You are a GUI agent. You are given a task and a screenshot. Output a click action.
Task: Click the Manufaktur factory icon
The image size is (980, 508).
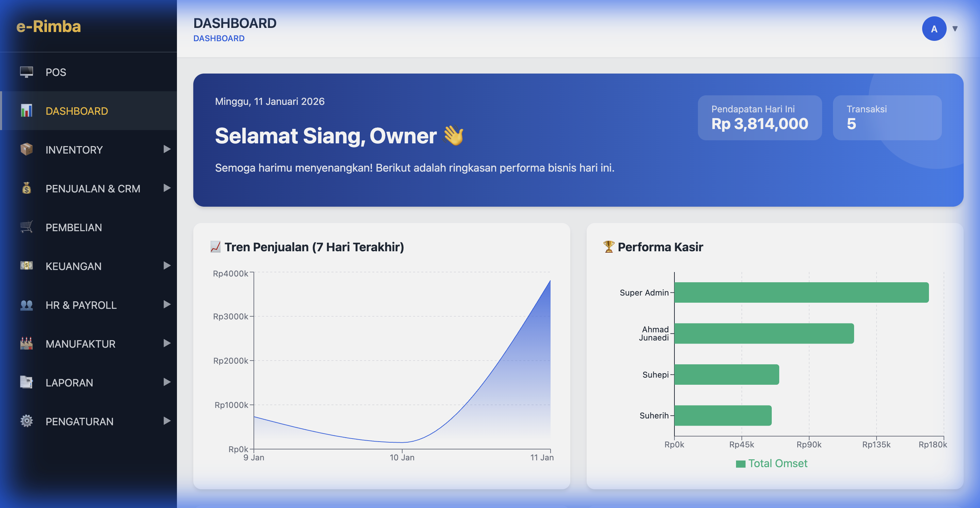[x=26, y=344]
